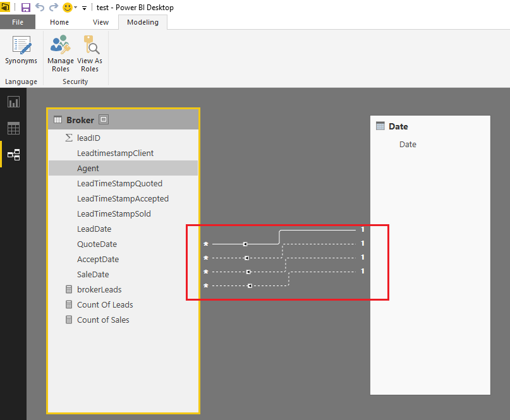The width and height of the screenshot is (510, 420).
Task: Select the LeadtimestampClient field
Action: (123, 153)
